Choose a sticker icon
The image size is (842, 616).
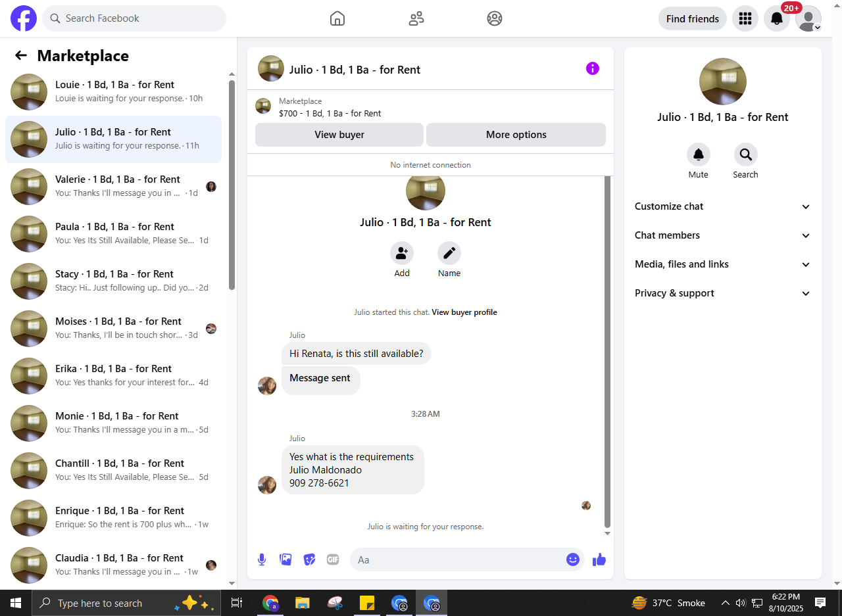point(309,559)
